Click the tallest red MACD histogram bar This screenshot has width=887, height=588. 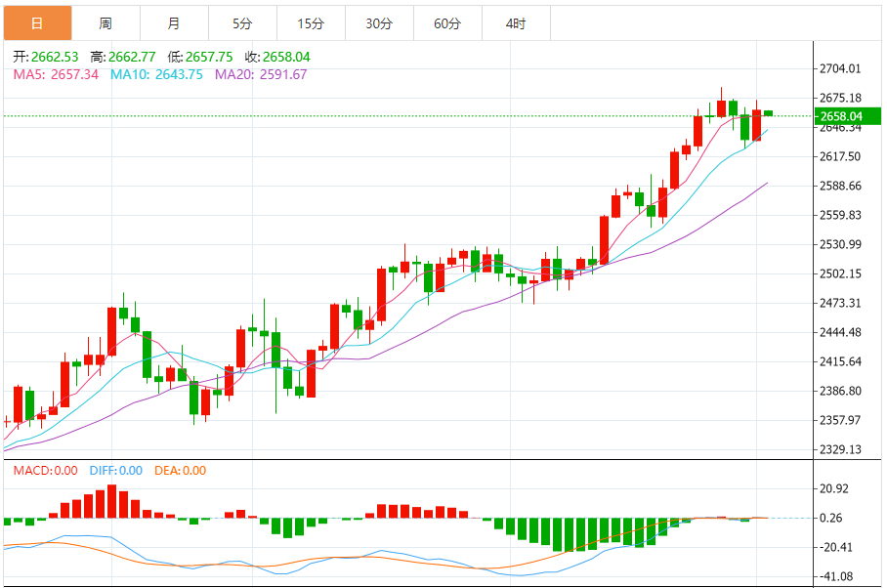(x=112, y=501)
